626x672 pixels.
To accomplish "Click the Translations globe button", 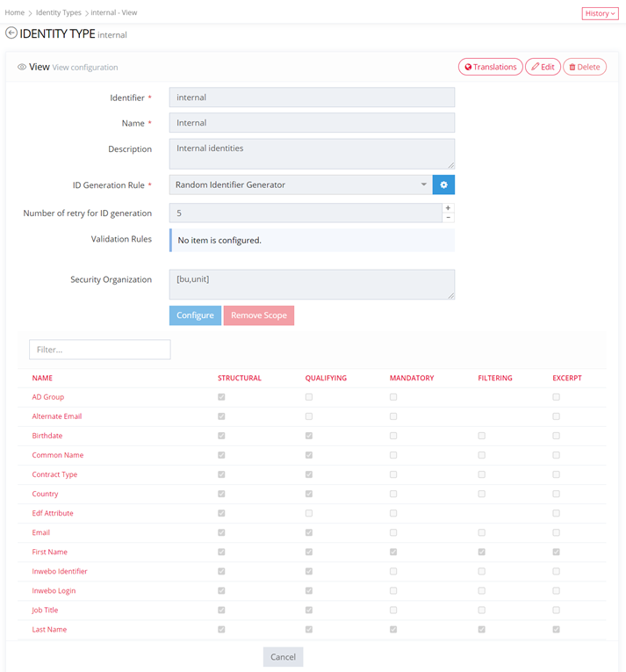I will pyautogui.click(x=490, y=67).
